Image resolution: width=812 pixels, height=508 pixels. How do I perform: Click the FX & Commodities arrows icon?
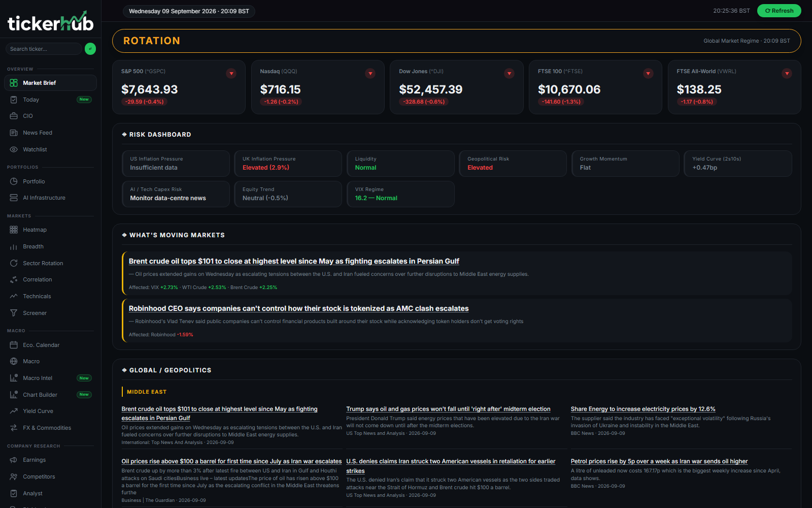(x=14, y=428)
